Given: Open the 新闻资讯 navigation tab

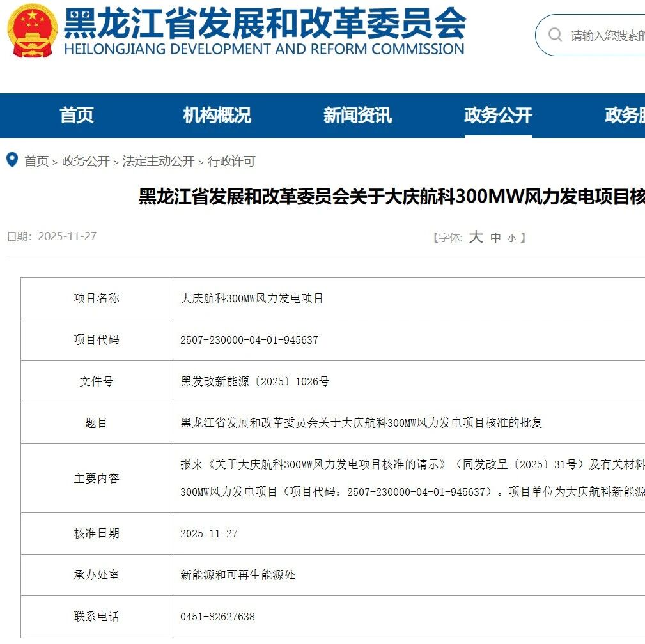Looking at the screenshot, I should [x=357, y=115].
